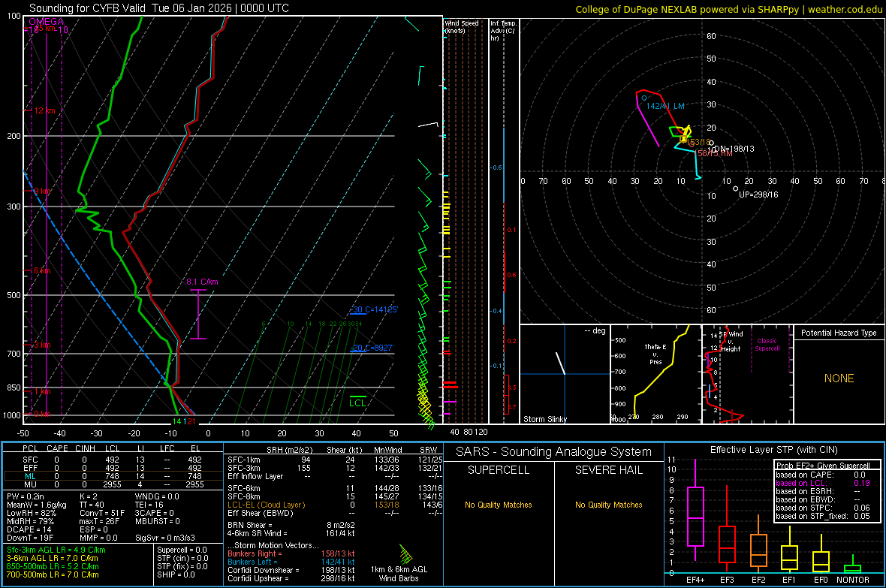Click the 'SEVERE HAIL' column header

(608, 470)
